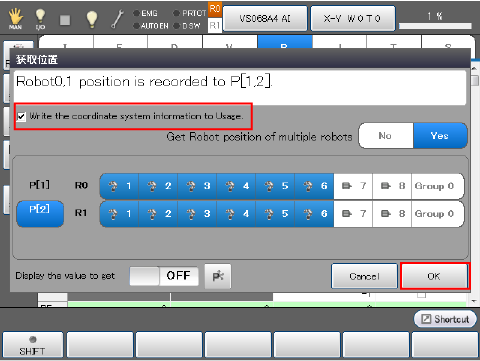Uncheck Write the coordinate system information checkbox
The image size is (480, 361).
21,117
